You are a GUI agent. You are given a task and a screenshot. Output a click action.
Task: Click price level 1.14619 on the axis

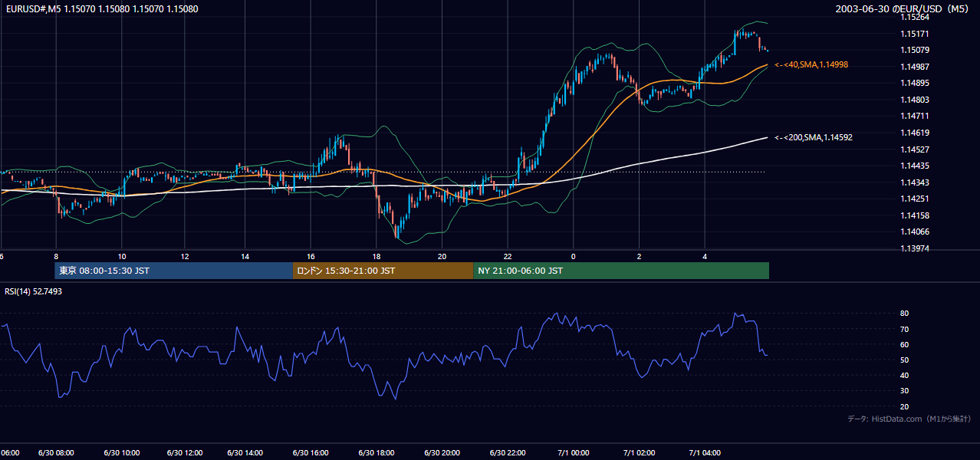point(915,133)
